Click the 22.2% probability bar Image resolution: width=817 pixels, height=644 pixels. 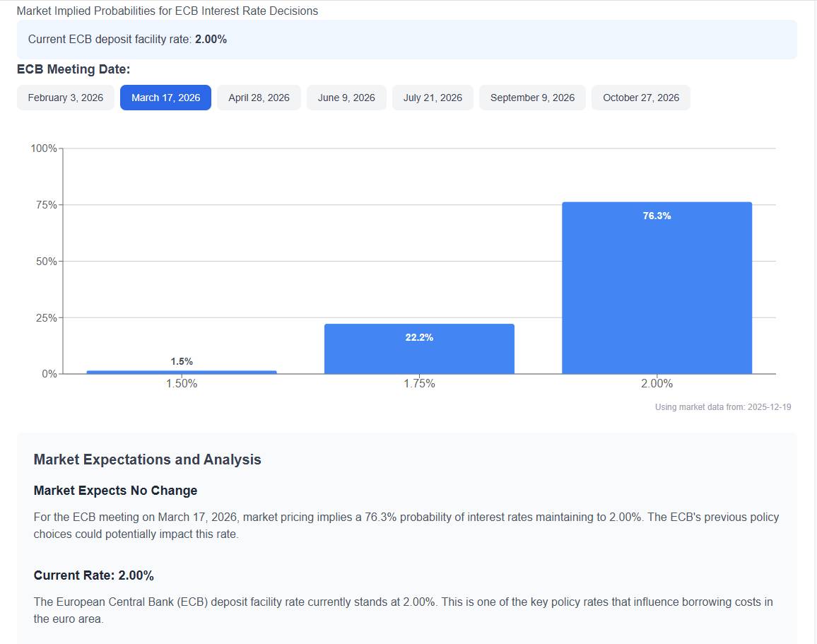419,350
